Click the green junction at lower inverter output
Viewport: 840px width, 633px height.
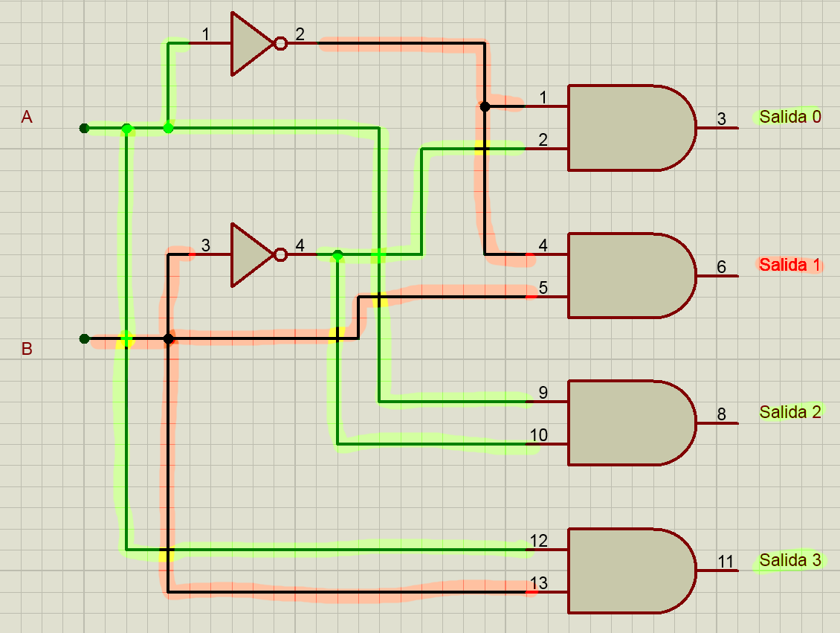coord(337,255)
